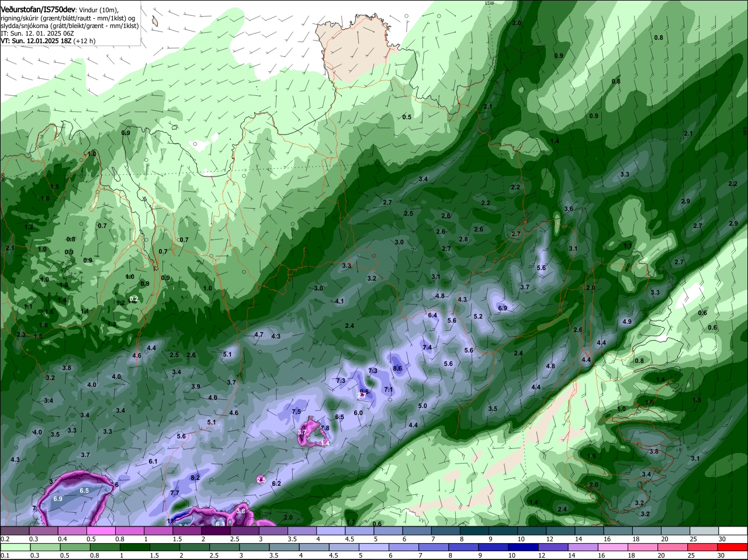Select the 7.7 value on the map

[x=175, y=493]
